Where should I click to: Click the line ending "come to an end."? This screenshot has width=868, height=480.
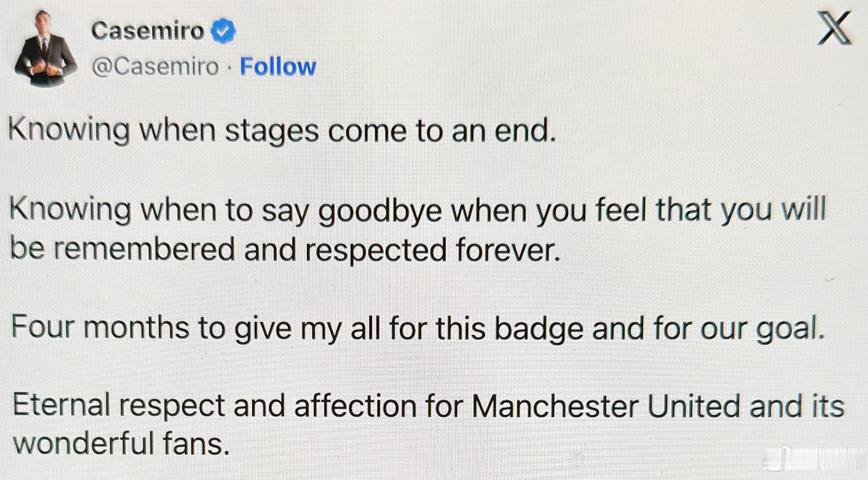tap(282, 131)
